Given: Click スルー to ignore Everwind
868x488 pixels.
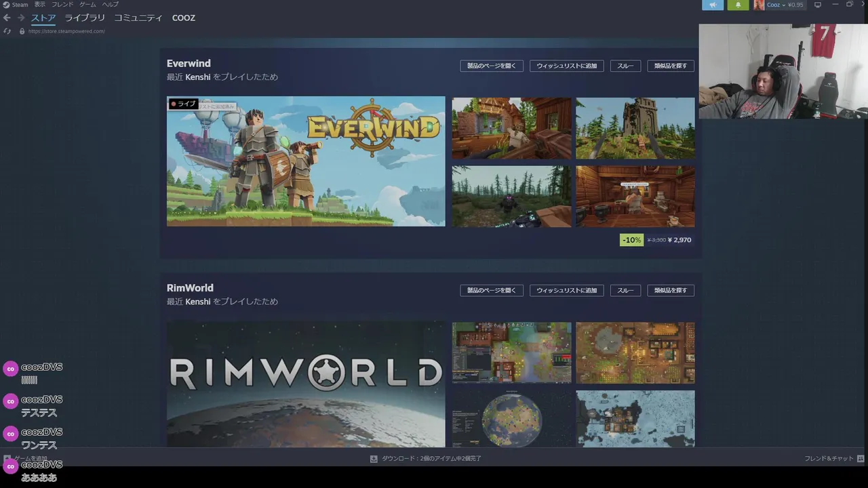Looking at the screenshot, I should [625, 66].
